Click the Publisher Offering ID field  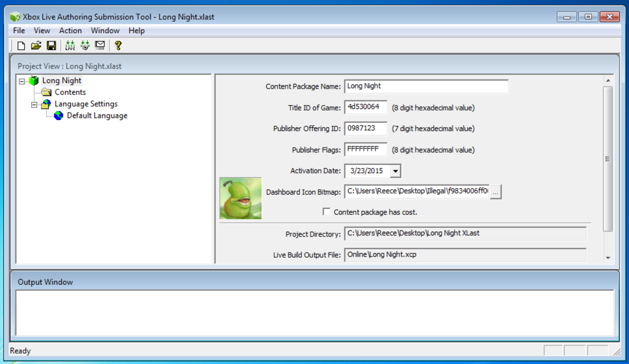[365, 128]
